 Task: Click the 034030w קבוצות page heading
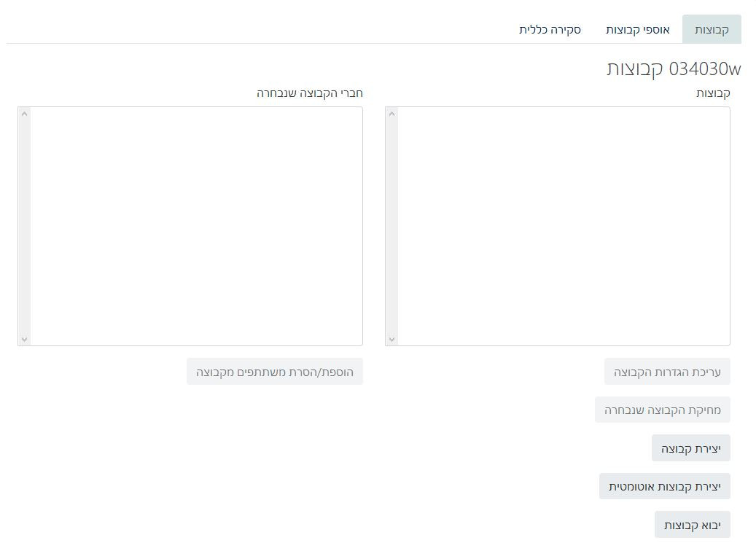pos(673,69)
